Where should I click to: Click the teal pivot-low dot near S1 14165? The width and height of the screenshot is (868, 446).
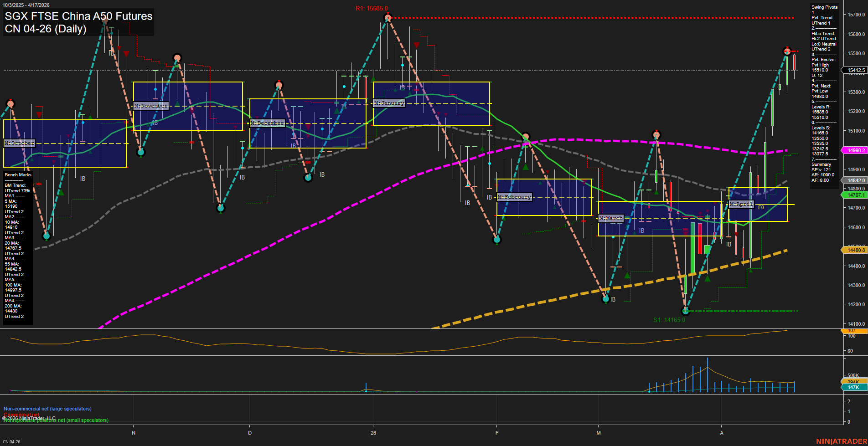[x=686, y=311]
